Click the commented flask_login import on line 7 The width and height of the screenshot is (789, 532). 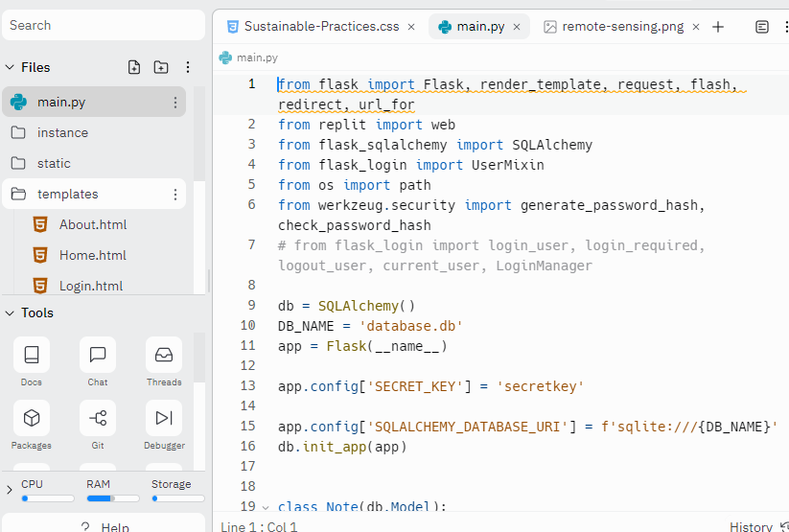(491, 255)
